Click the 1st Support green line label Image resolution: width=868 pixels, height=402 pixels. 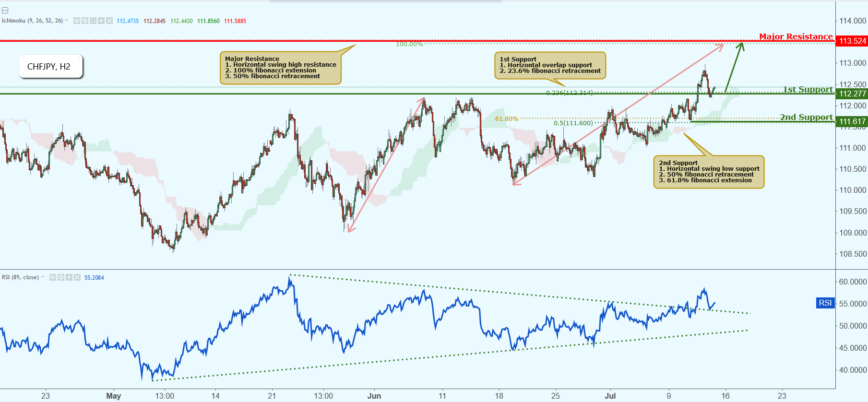[808, 89]
